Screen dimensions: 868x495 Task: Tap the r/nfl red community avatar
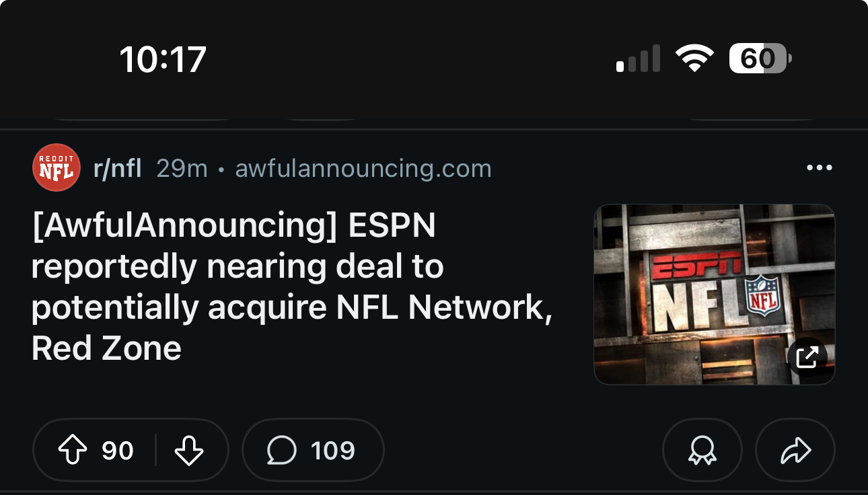(57, 167)
